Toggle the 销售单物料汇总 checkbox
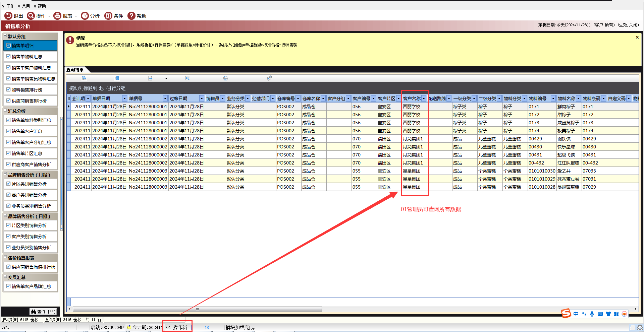 tap(8, 57)
